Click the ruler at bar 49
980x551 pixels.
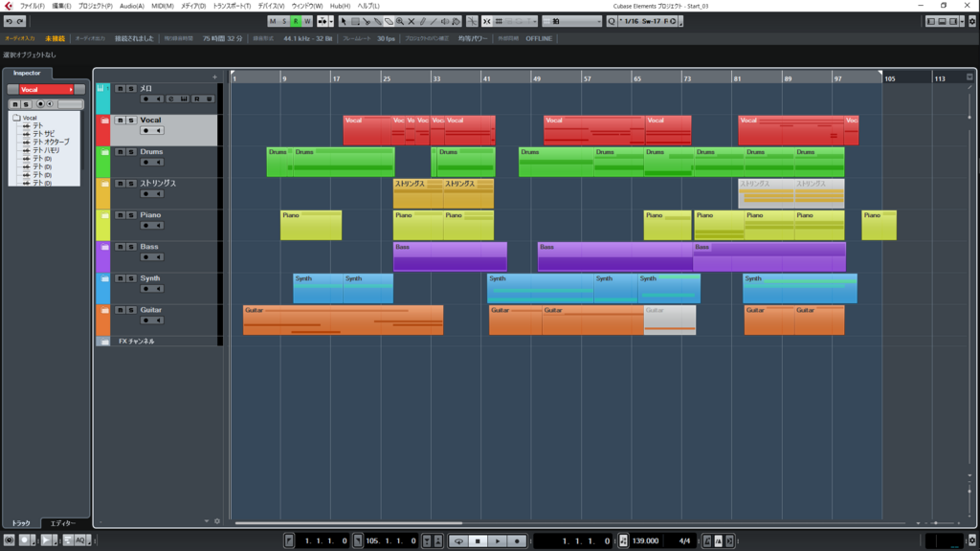536,78
